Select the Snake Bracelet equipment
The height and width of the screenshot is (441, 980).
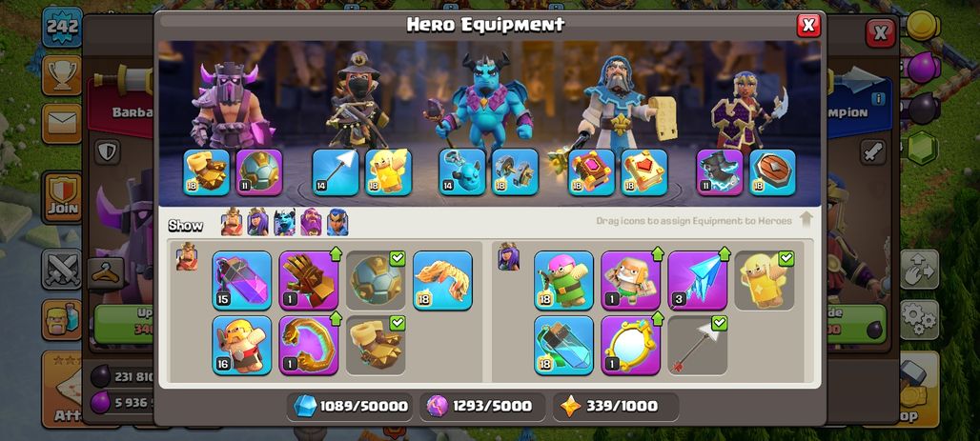coord(308,345)
